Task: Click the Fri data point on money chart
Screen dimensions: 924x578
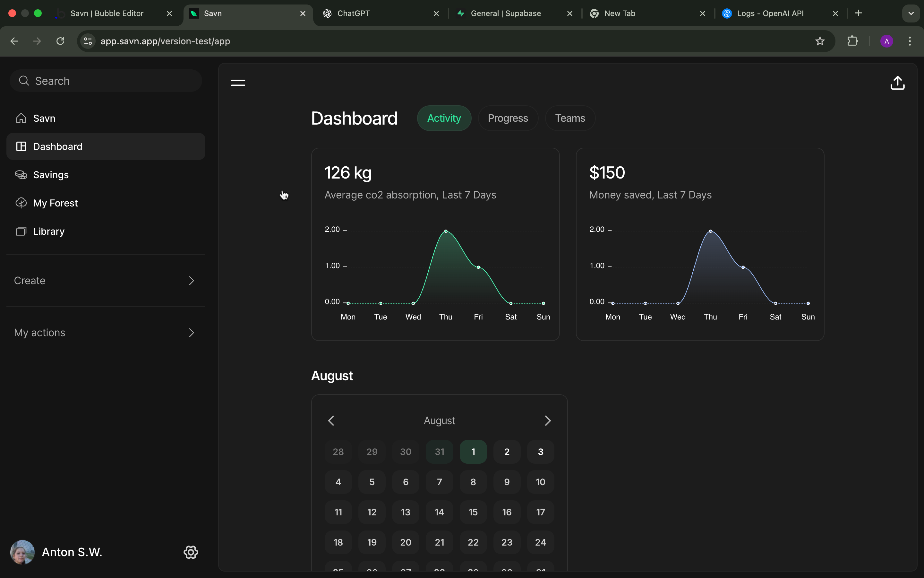Action: [743, 267]
